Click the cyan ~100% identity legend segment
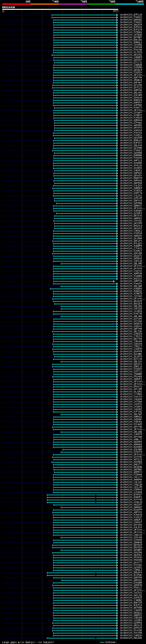This screenshot has height=644, width=146. pos(130,4)
